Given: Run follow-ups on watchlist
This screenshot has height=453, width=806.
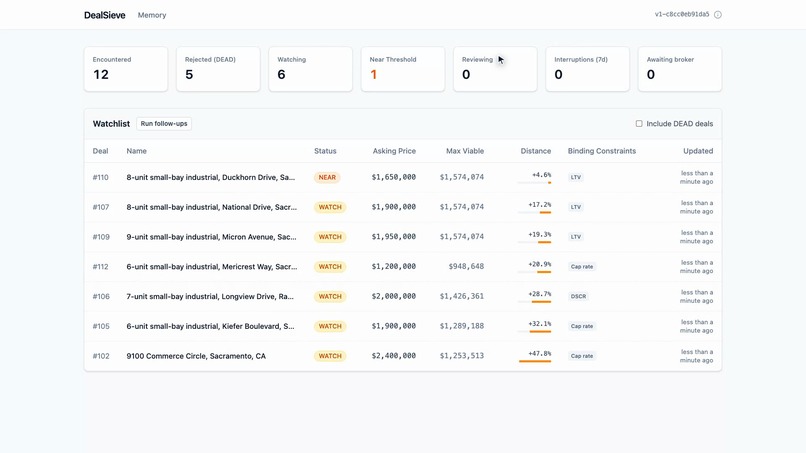Looking at the screenshot, I should click(164, 124).
